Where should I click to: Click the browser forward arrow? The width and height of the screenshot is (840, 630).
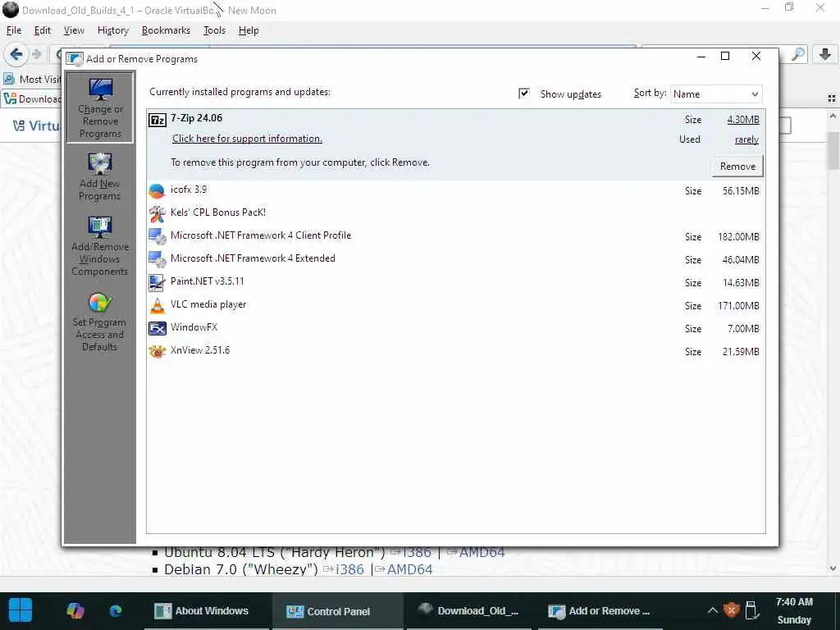point(37,54)
